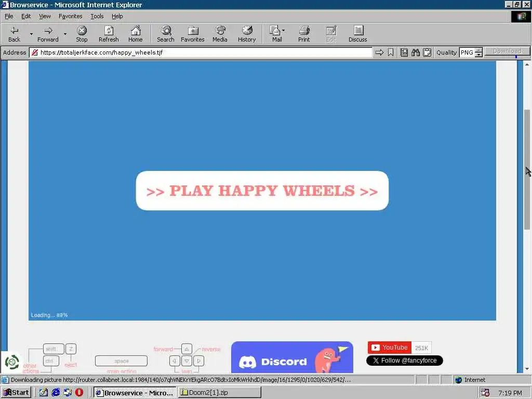Click the address bar URL field
The width and height of the screenshot is (532, 399).
[201, 52]
